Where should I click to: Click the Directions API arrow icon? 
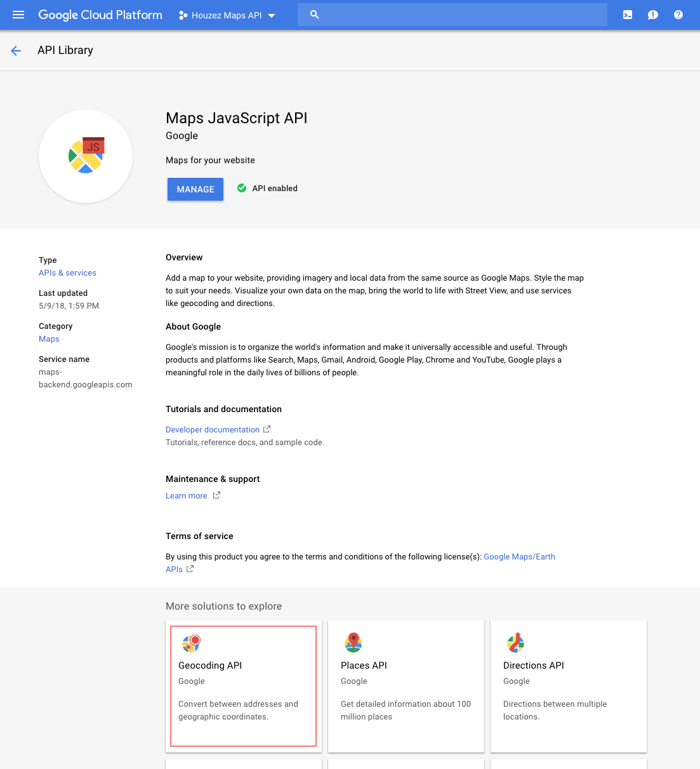(516, 643)
